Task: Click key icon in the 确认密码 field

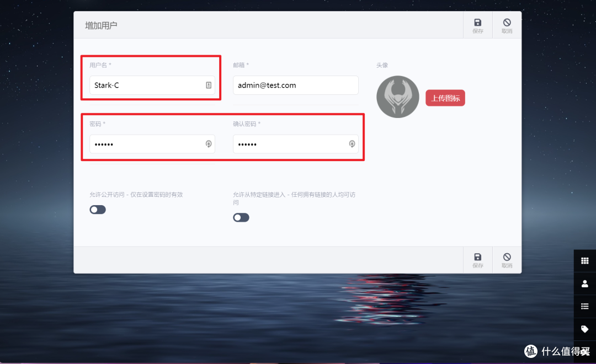Action: 352,143
